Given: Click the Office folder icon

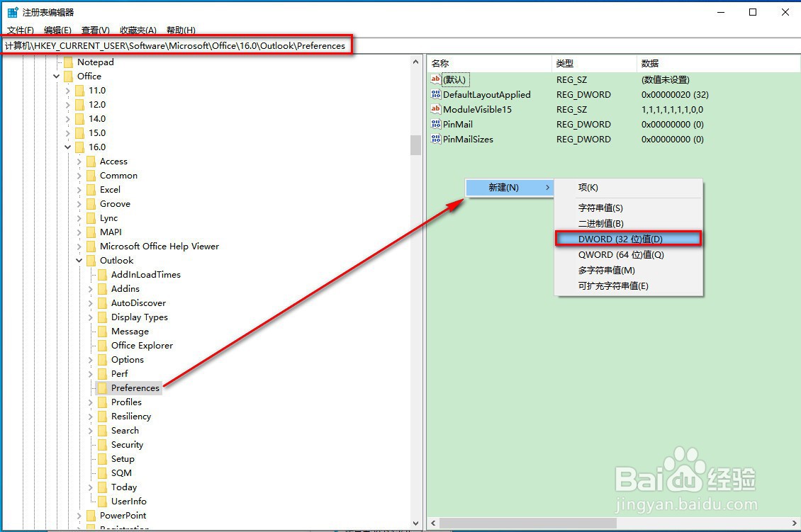Looking at the screenshot, I should 69,77.
